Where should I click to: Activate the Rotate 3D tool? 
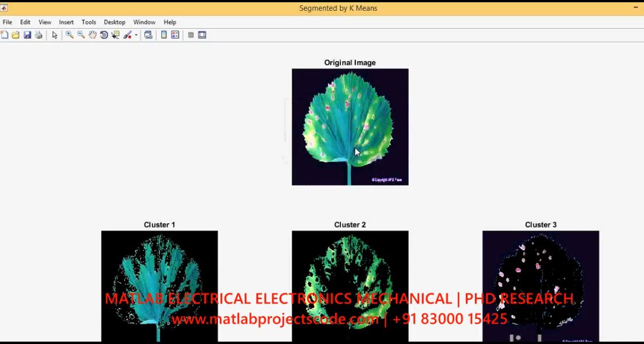104,35
